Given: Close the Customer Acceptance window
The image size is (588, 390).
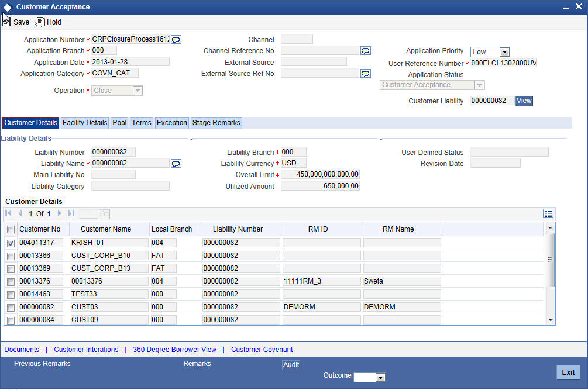Looking at the screenshot, I should point(579,6).
